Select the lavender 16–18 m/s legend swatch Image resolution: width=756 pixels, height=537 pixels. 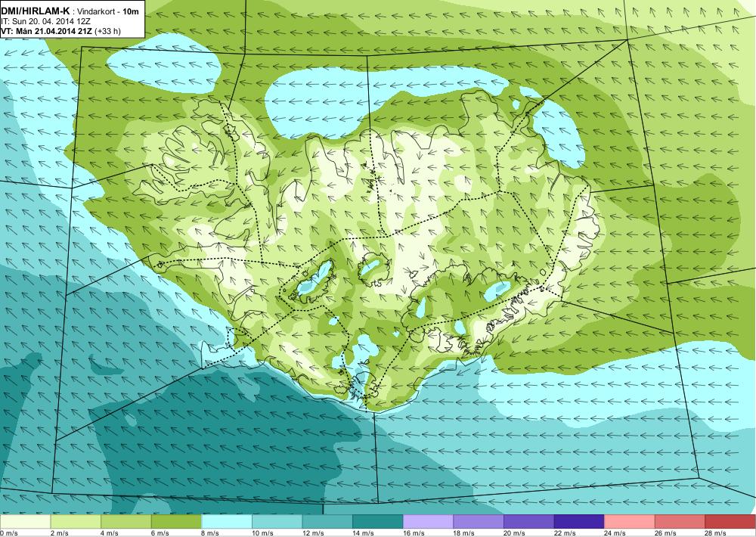pos(428,522)
